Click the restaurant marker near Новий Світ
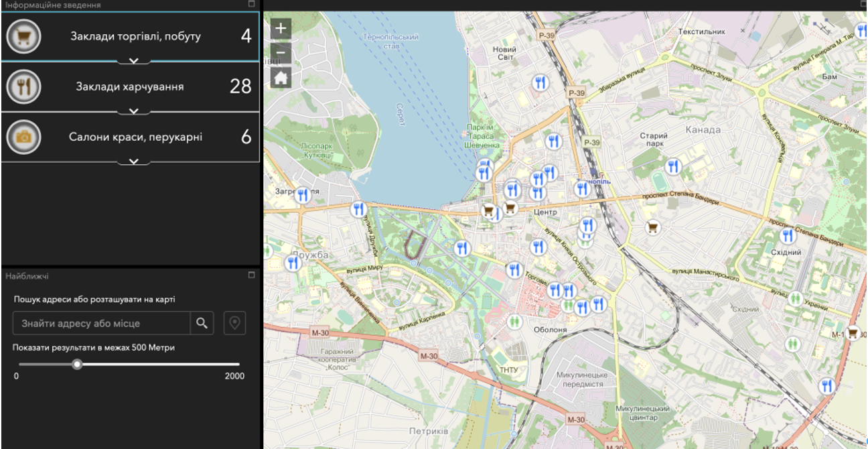The width and height of the screenshot is (868, 449). pos(540,82)
